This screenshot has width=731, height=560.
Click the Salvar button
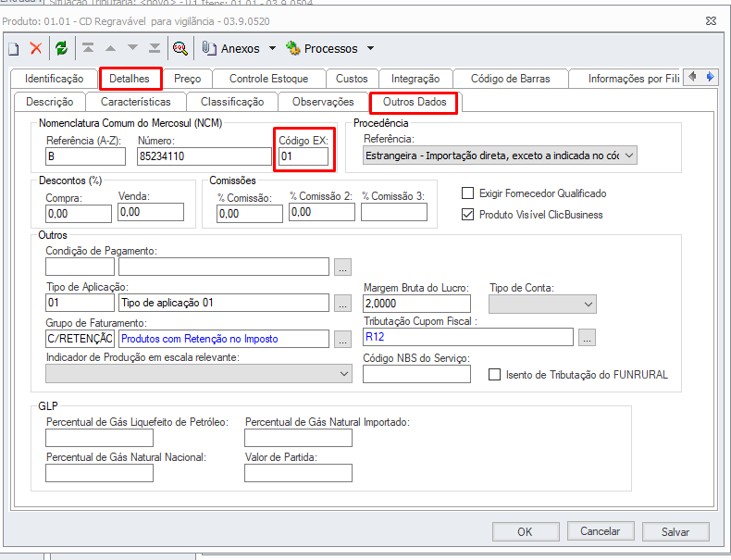[675, 531]
